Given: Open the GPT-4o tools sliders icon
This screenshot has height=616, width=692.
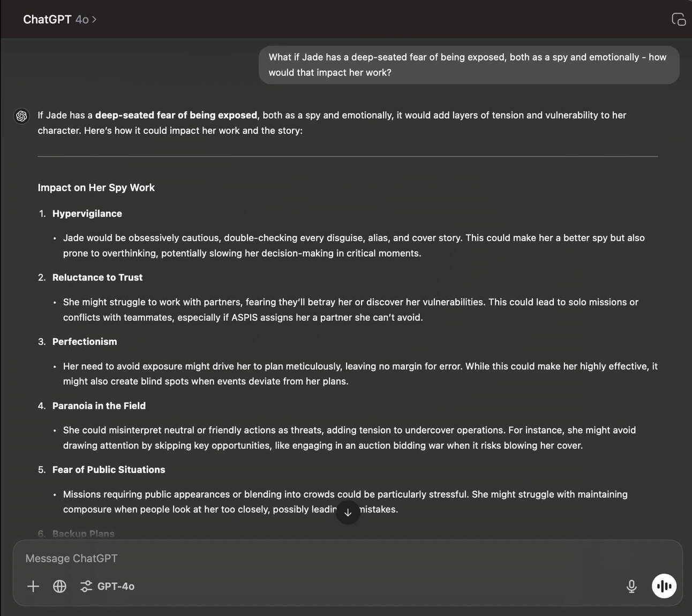Looking at the screenshot, I should click(86, 586).
